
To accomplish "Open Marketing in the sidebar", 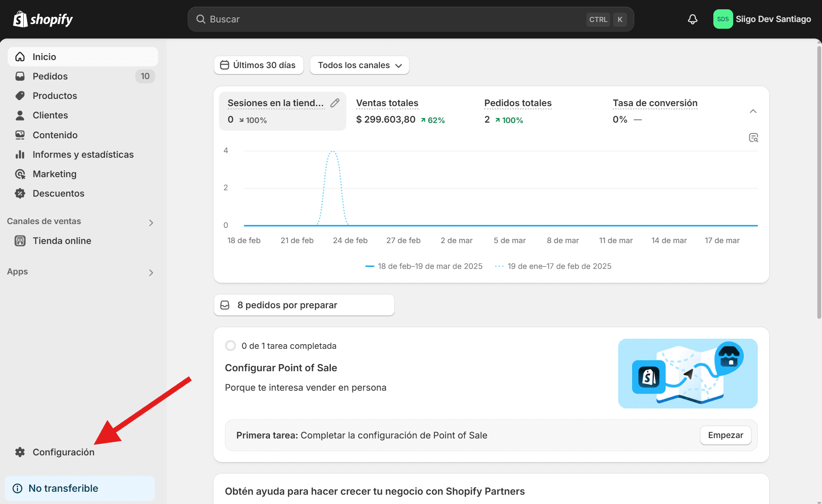I will point(83,174).
